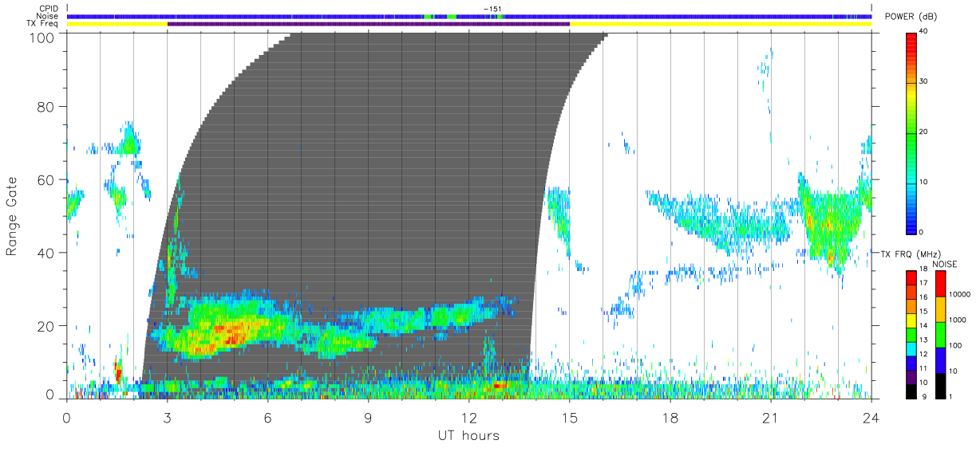
Task: Click the 30 tick on power scale
Action: pos(923,81)
